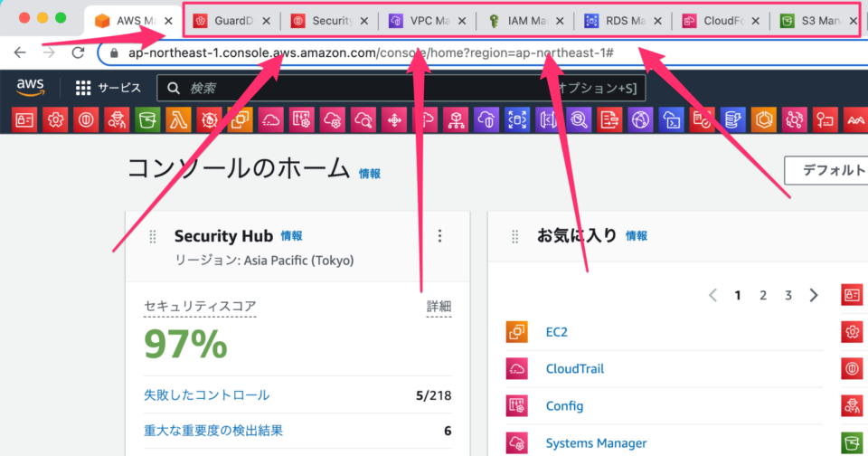
Task: Open the orange Lambda icon
Action: (x=178, y=119)
